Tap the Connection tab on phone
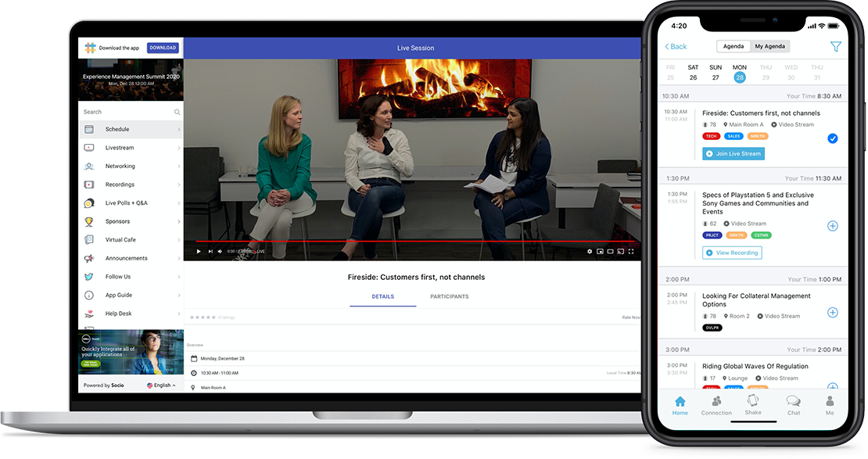 [716, 406]
